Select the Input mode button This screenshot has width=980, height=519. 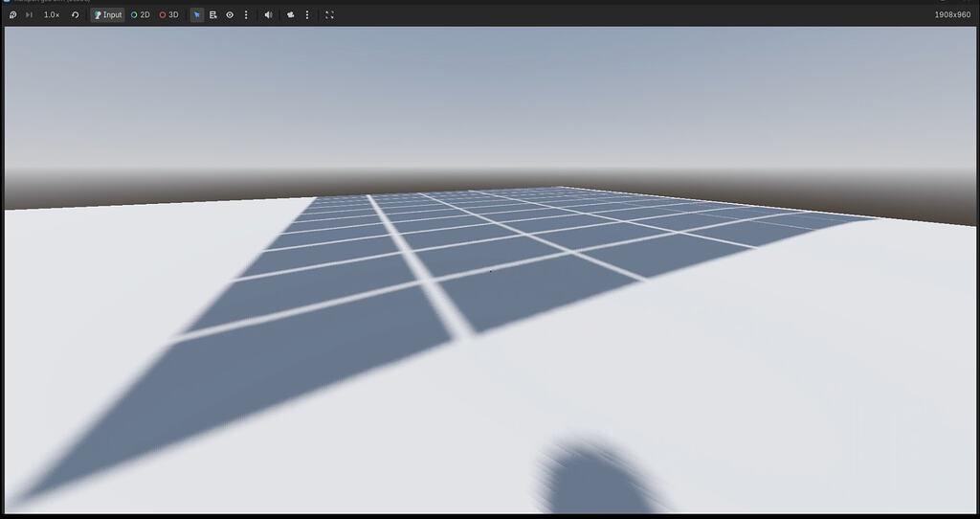107,15
